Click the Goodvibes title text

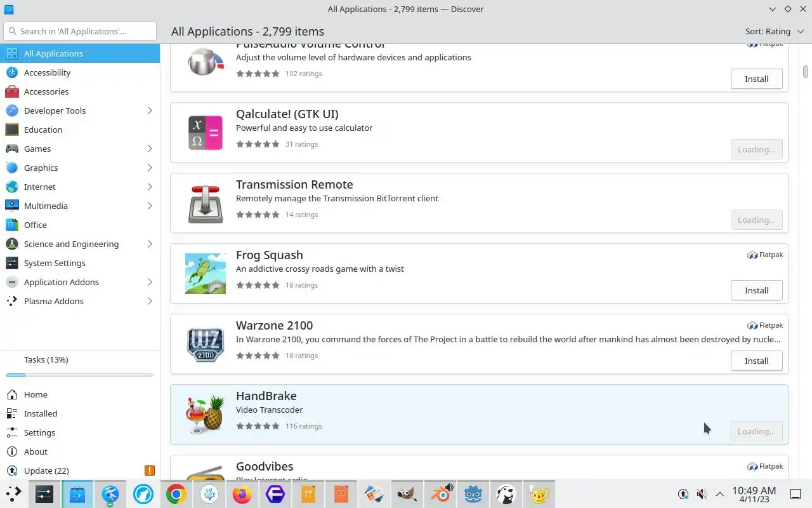[x=265, y=466]
